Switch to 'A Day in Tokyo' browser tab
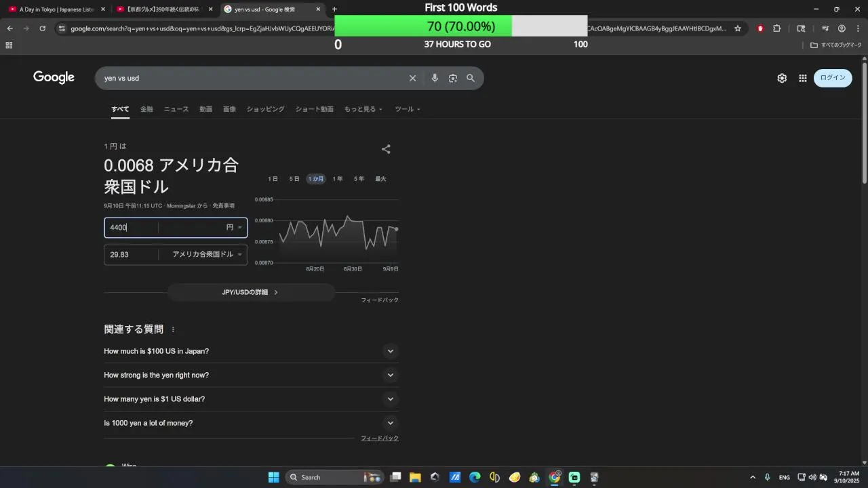 [56, 9]
